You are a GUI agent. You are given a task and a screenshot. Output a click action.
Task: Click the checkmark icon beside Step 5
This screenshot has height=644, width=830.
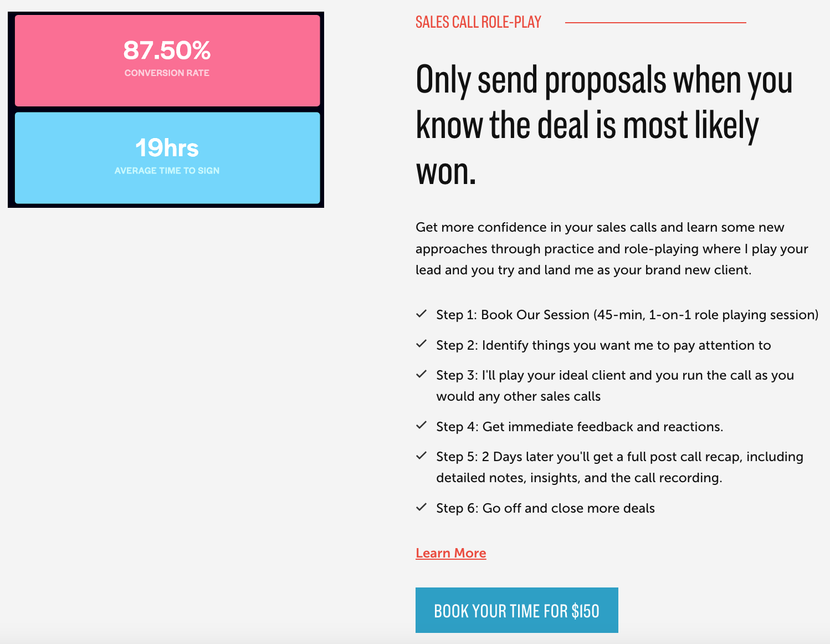pyautogui.click(x=421, y=456)
